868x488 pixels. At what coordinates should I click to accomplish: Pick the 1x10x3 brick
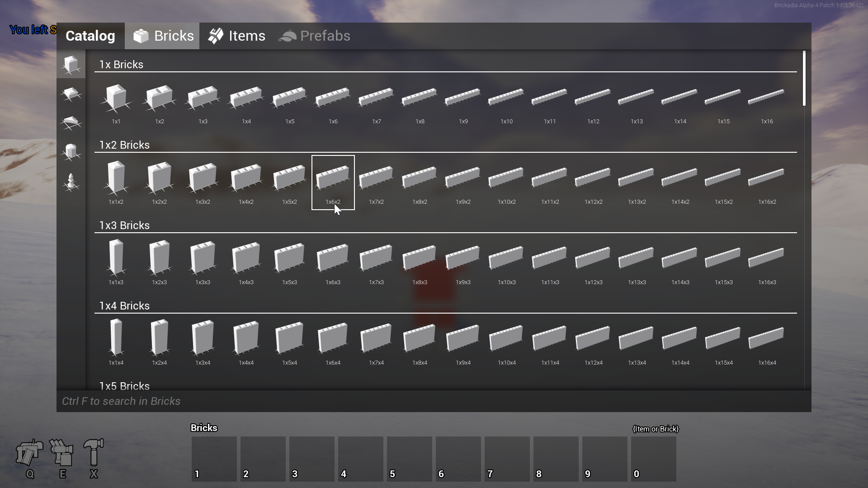[x=507, y=263]
